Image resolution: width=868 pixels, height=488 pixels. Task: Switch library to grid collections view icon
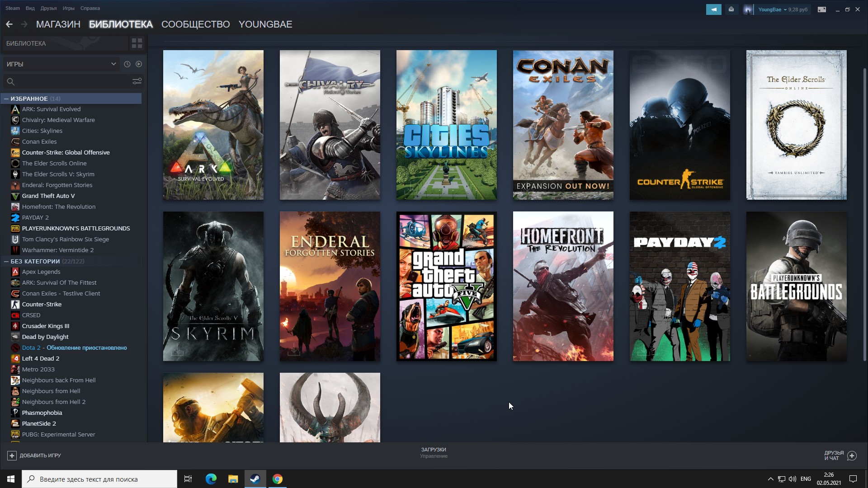point(137,43)
